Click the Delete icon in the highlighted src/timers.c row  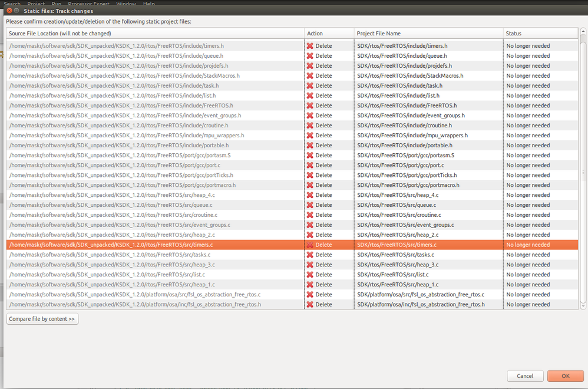coord(310,245)
